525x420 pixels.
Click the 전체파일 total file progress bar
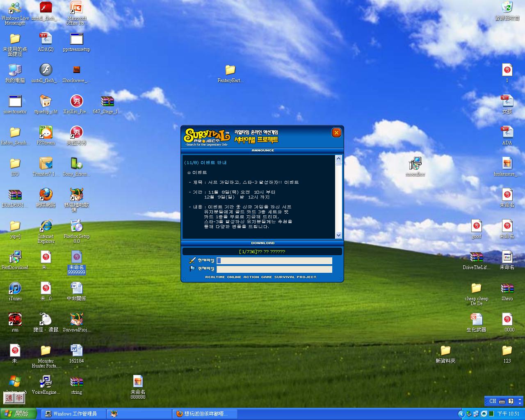point(274,269)
